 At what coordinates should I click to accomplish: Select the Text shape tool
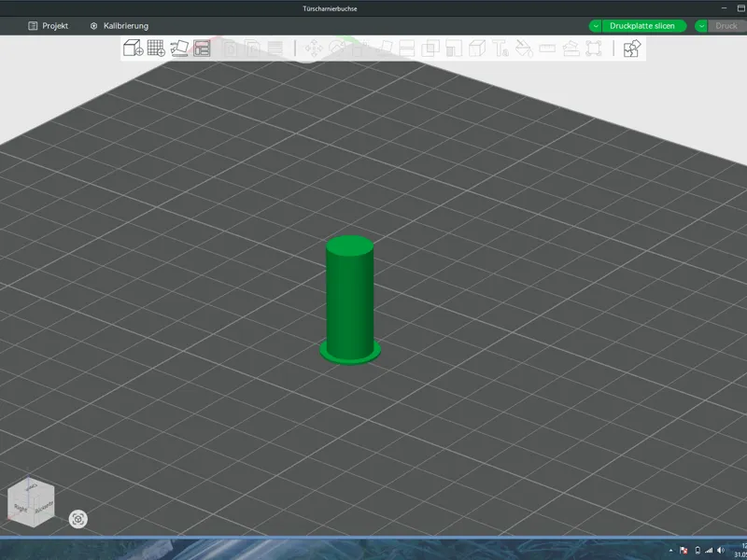click(500, 49)
